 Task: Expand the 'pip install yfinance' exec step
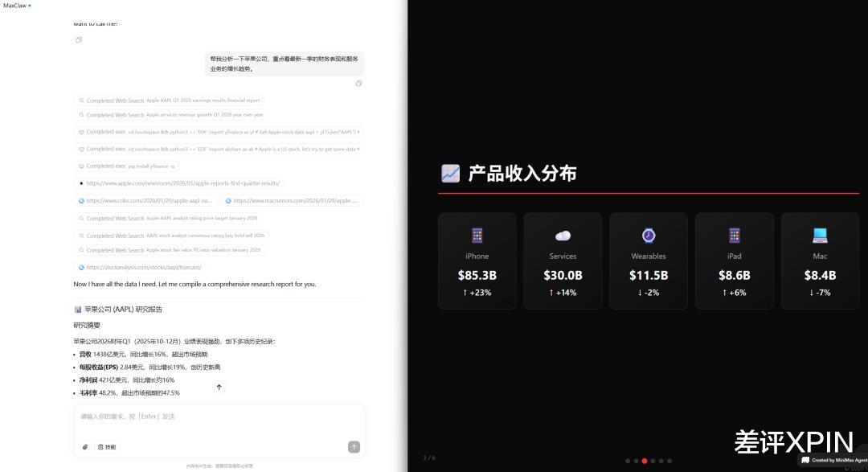pyautogui.click(x=126, y=166)
